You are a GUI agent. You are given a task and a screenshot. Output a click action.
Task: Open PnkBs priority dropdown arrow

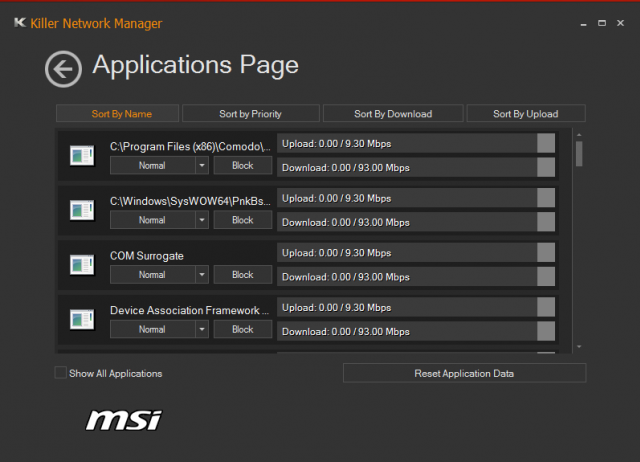(202, 220)
